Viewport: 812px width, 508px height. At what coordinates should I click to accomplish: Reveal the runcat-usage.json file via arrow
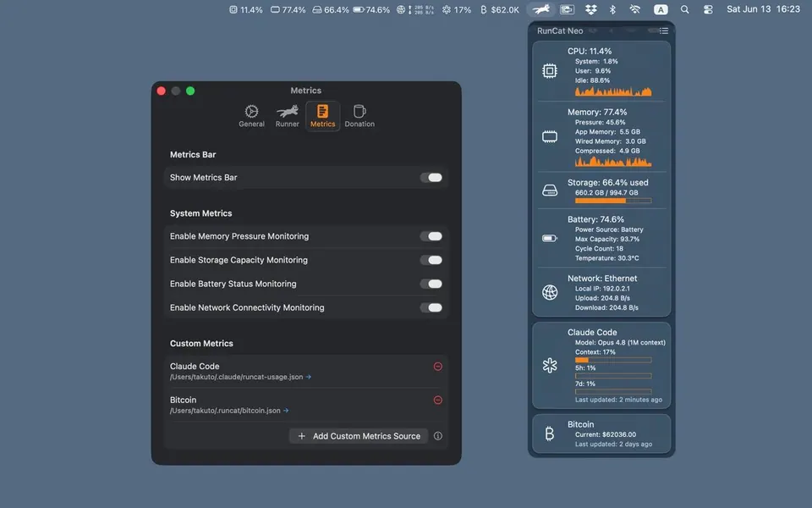click(309, 377)
